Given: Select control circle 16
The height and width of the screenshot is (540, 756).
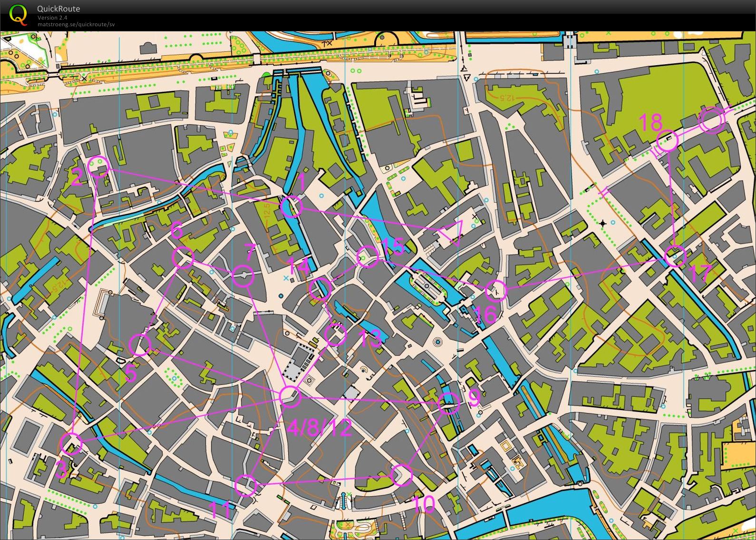Looking at the screenshot, I should click(496, 291).
